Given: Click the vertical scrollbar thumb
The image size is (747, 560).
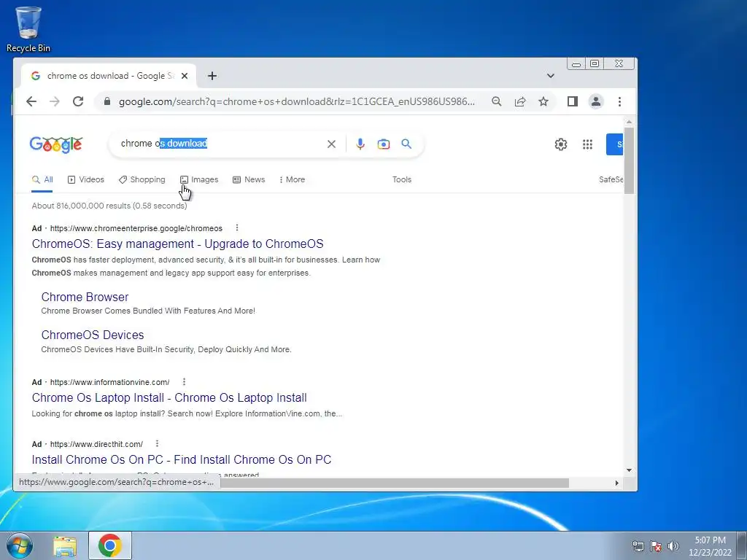Looking at the screenshot, I should pyautogui.click(x=629, y=160).
